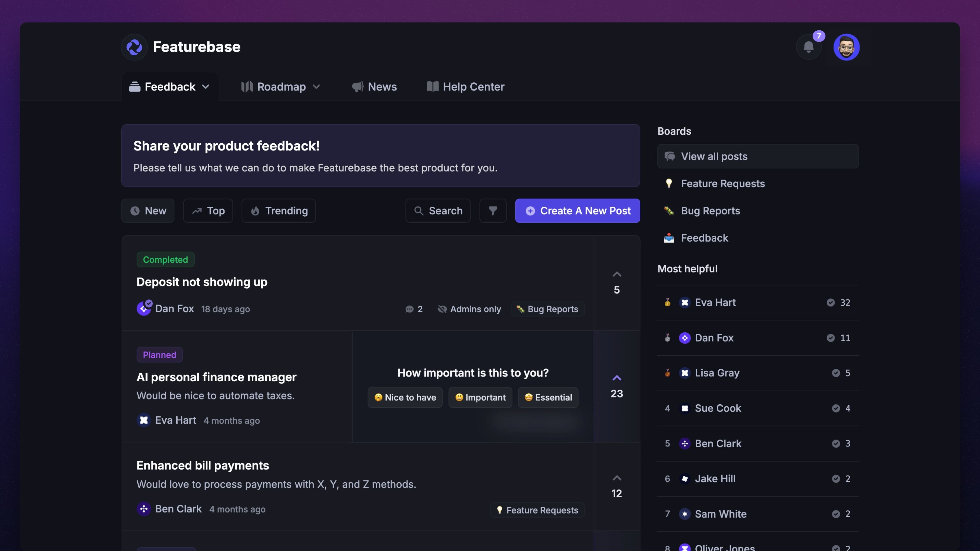Open the notification bell
This screenshot has height=551, width=980.
[x=808, y=47]
